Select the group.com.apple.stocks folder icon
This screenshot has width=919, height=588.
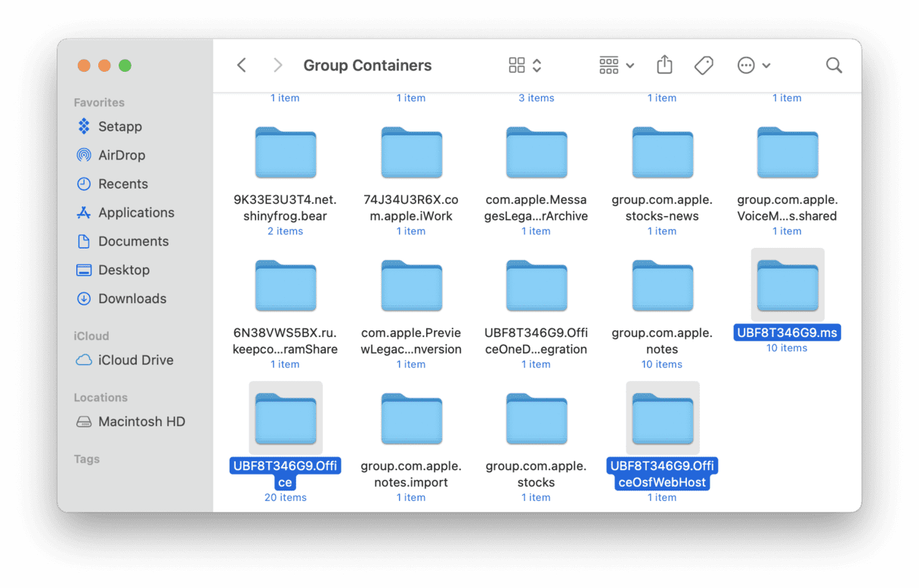(537, 419)
